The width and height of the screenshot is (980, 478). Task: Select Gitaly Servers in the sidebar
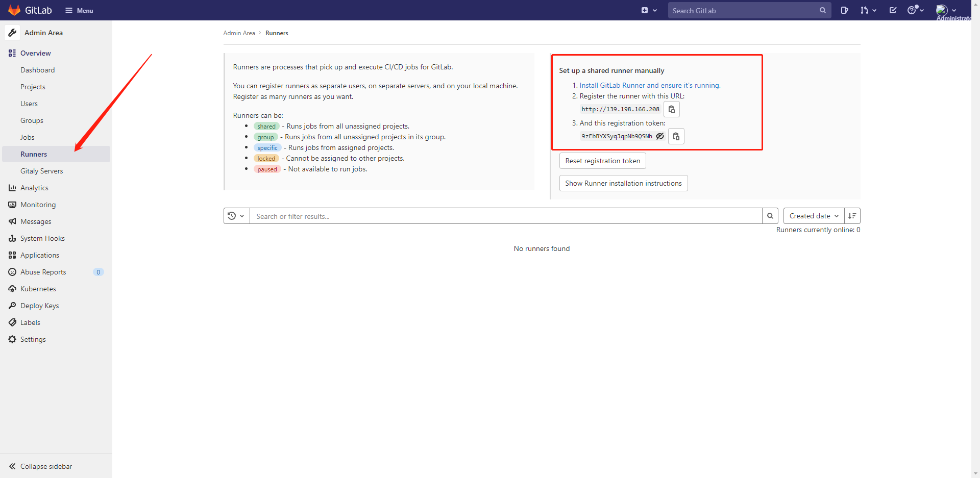42,171
